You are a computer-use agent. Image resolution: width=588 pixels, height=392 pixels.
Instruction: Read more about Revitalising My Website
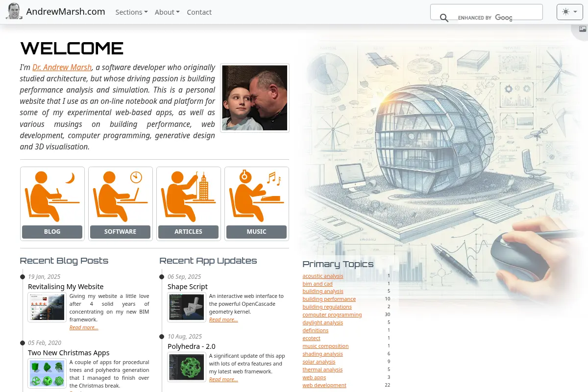[x=84, y=327]
